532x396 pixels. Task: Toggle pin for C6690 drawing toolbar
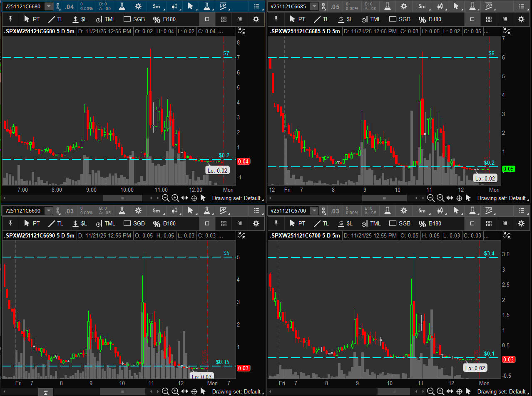[10, 223]
